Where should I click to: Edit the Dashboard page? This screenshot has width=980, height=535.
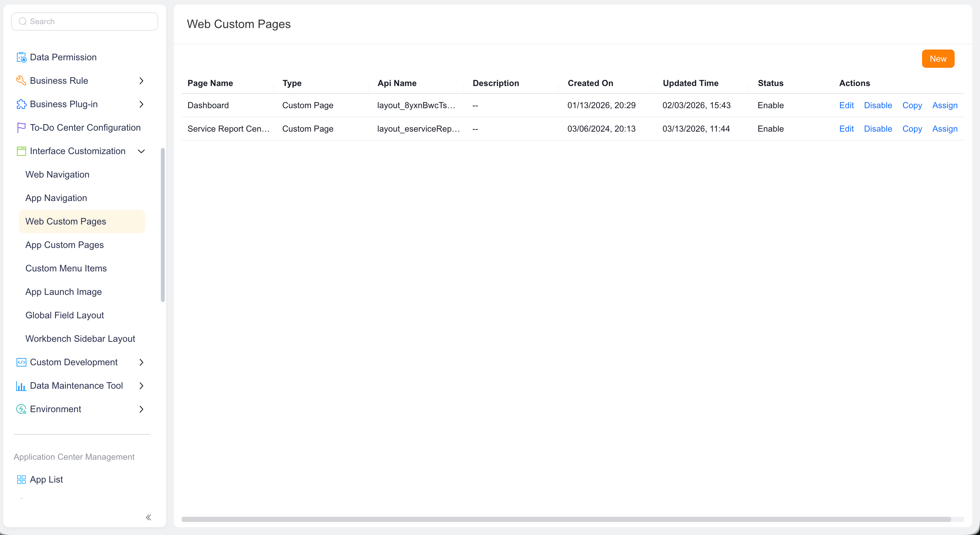847,106
